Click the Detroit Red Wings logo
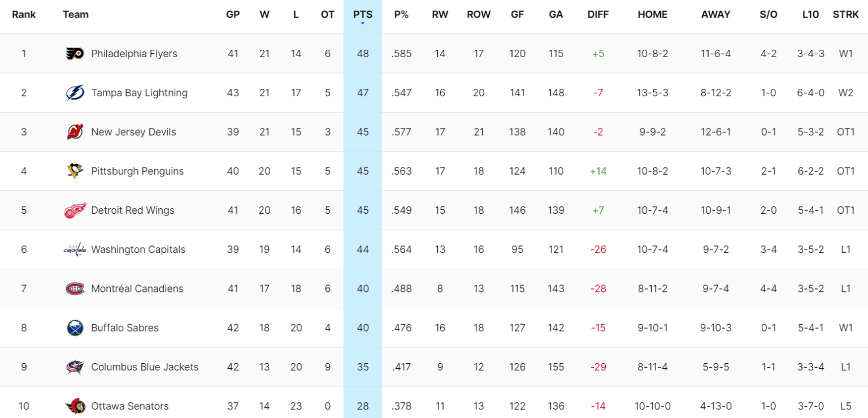The width and height of the screenshot is (868, 418). pos(75,210)
